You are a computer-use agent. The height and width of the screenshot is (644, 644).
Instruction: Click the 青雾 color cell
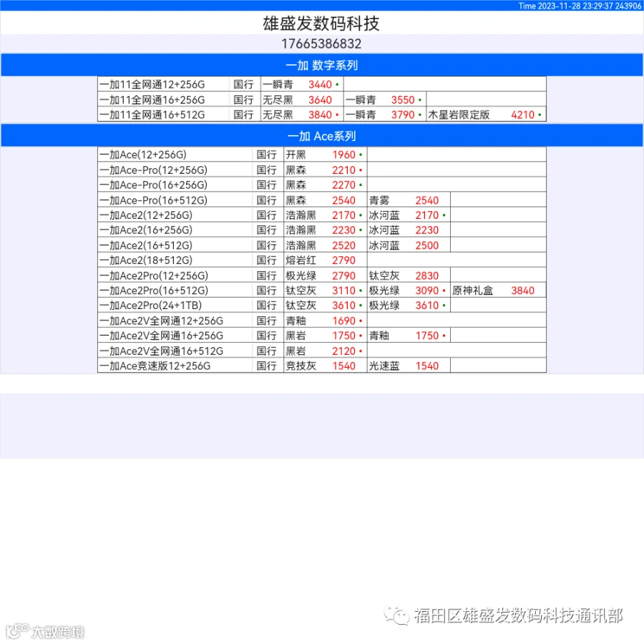[379, 200]
